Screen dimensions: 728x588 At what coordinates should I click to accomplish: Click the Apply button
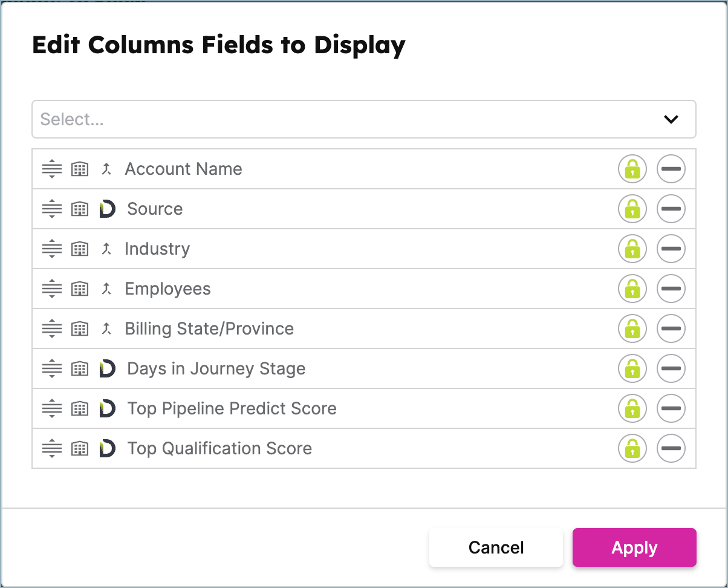634,547
